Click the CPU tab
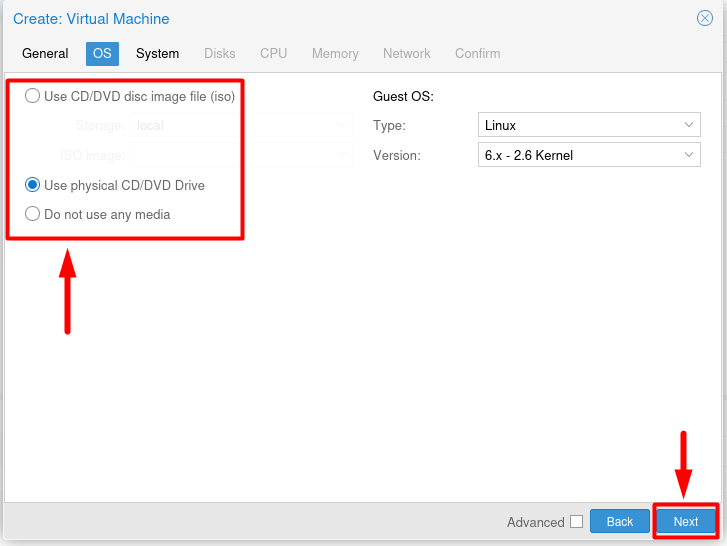Screen dimensions: 727x546 pyautogui.click(x=273, y=53)
